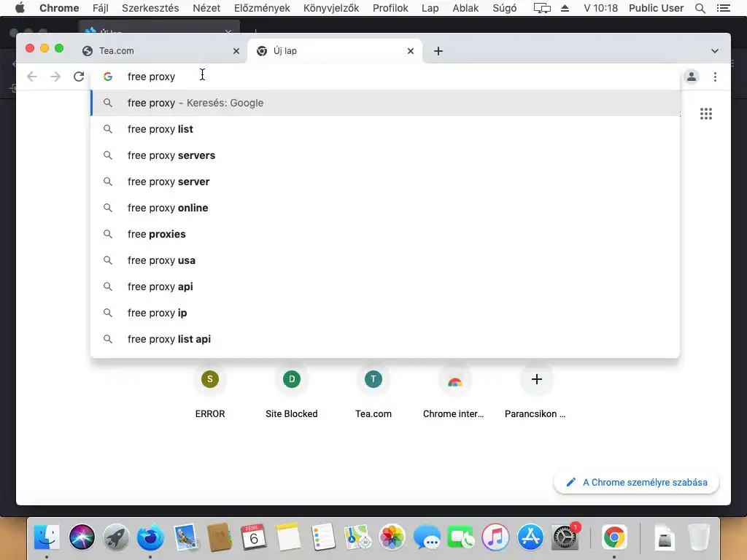Click the address bar with 'free proxy'
Viewport: 747px width, 560px height.
click(385, 77)
